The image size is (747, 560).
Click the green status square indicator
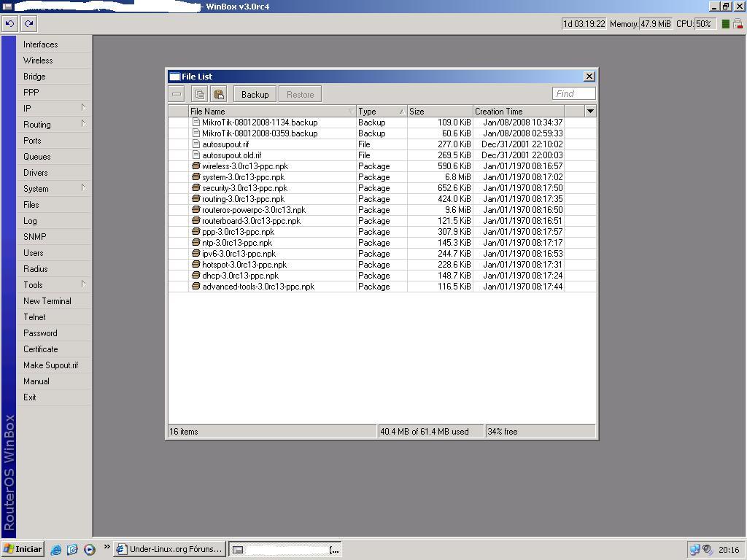[x=725, y=24]
